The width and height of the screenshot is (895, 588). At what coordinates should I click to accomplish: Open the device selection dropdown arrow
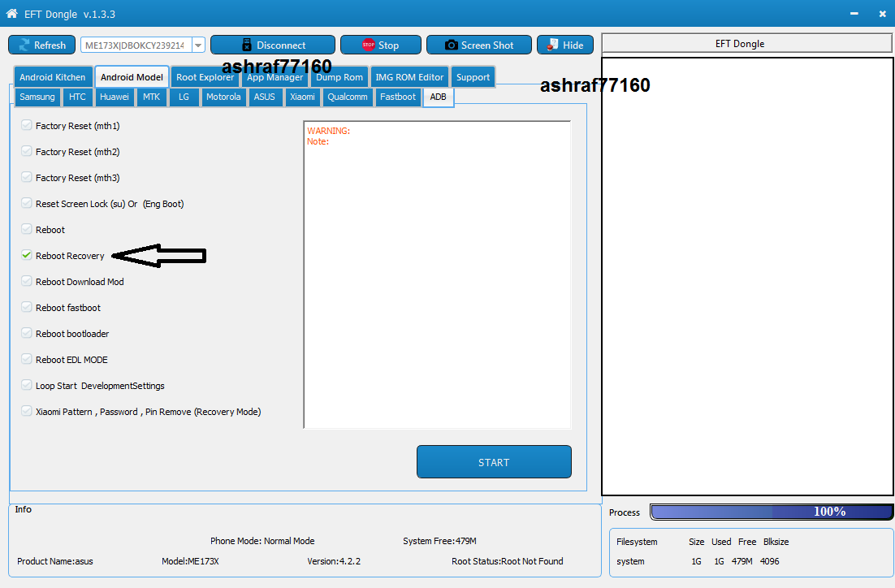tap(198, 45)
